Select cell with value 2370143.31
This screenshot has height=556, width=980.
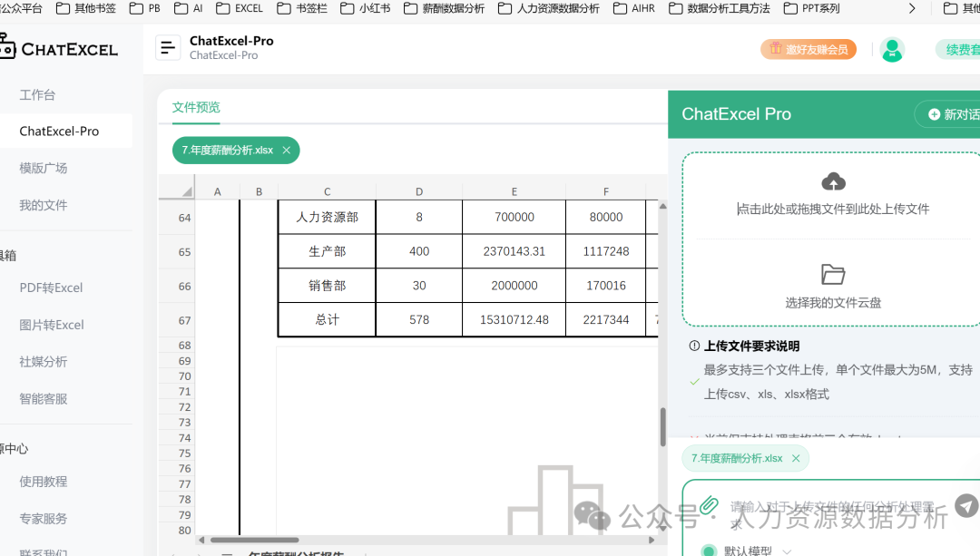click(514, 252)
